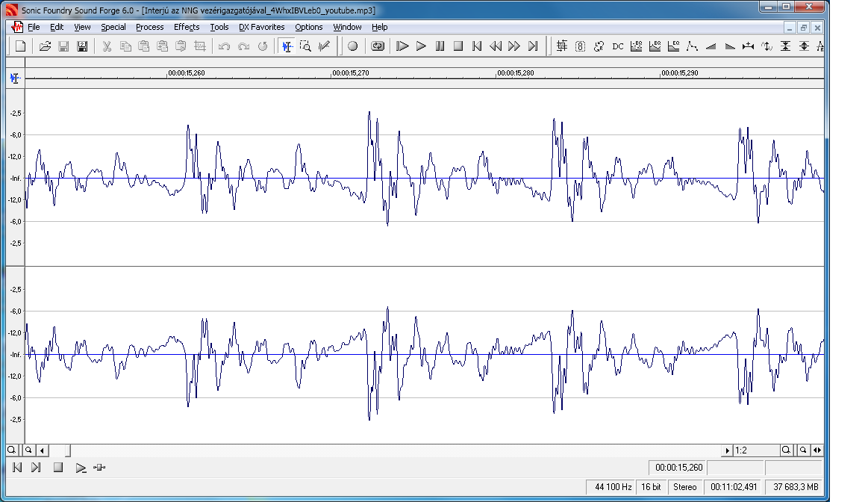Click the Graphic EQ icon
Image resolution: width=868 pixels, height=502 pixels.
click(637, 46)
